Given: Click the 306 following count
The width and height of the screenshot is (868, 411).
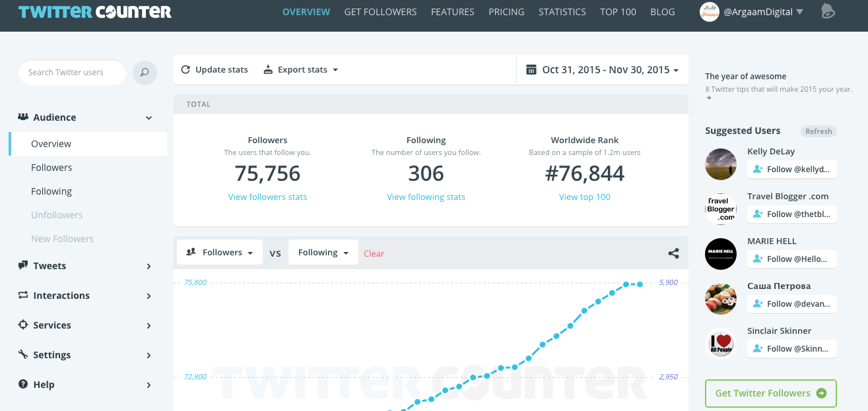Looking at the screenshot, I should coord(426,174).
